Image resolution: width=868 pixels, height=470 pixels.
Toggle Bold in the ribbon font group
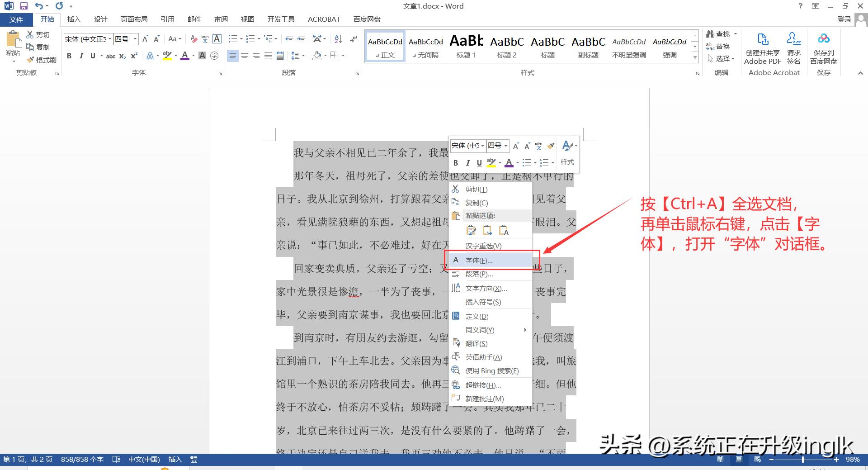pyautogui.click(x=69, y=56)
